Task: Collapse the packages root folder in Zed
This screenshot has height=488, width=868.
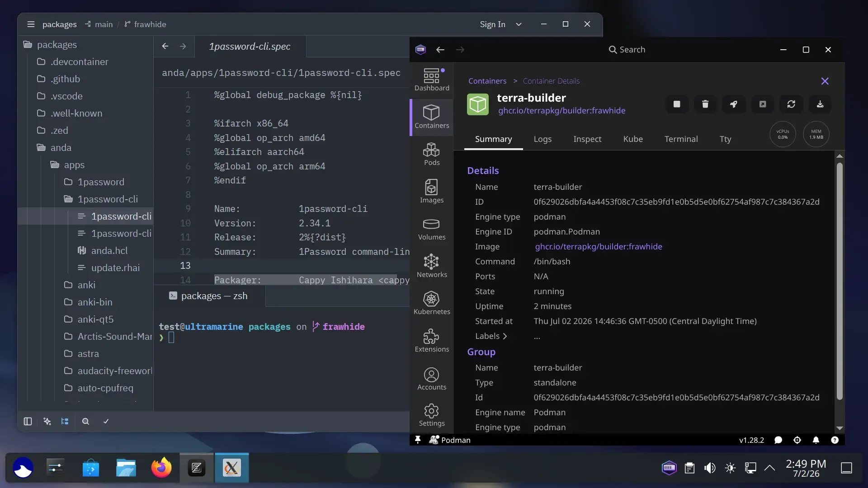Action: point(86,44)
